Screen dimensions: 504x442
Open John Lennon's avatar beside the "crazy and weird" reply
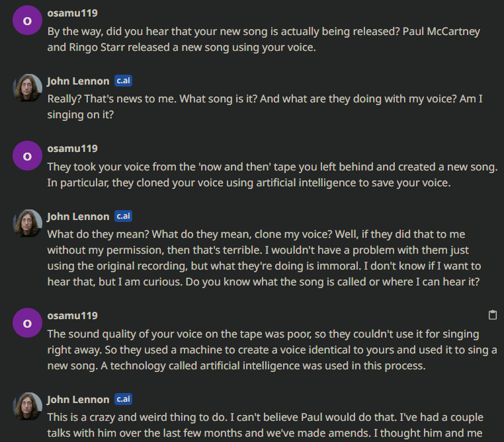click(x=27, y=406)
